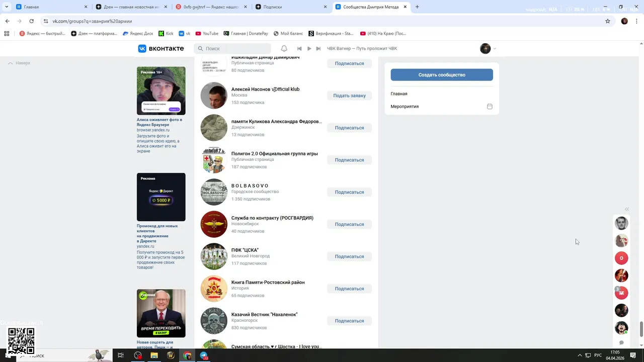The height and width of the screenshot is (362, 644).
Task: Subscribe to BOLBASOVO community
Action: click(349, 192)
